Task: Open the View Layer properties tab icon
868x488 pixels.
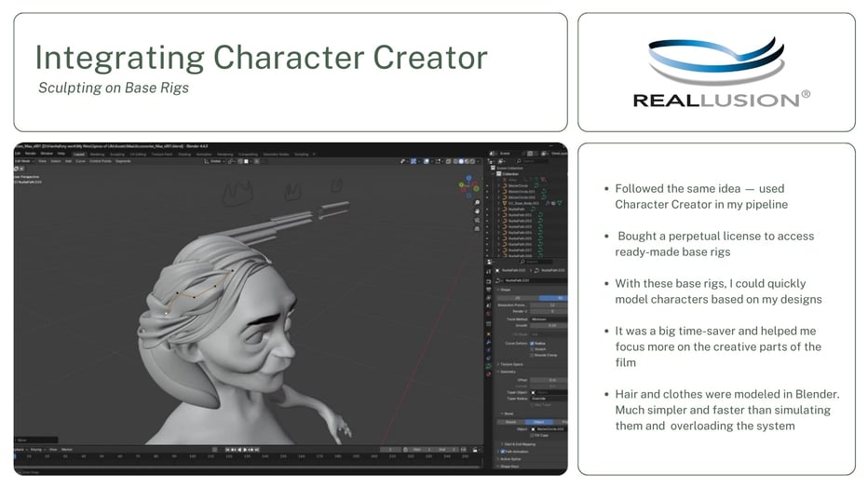Action: 488,298
